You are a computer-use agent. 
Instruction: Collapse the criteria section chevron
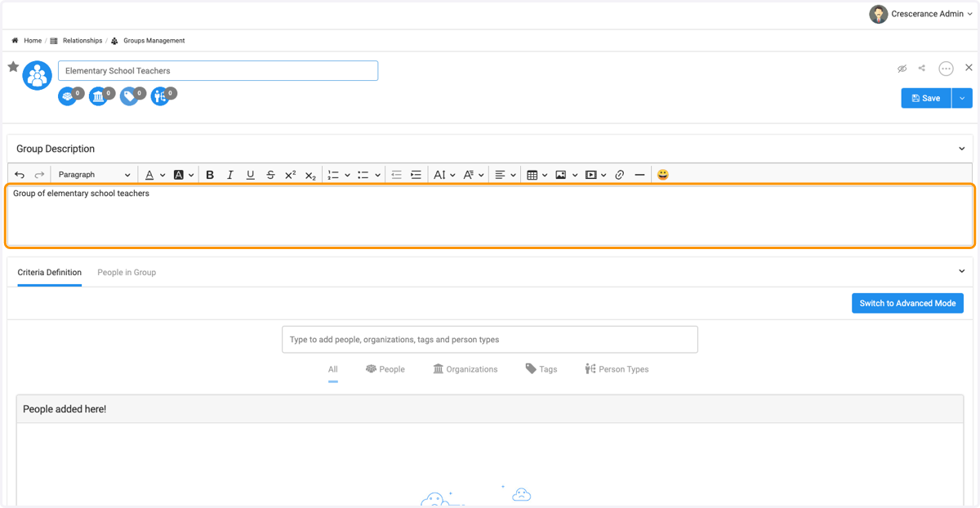[962, 271]
